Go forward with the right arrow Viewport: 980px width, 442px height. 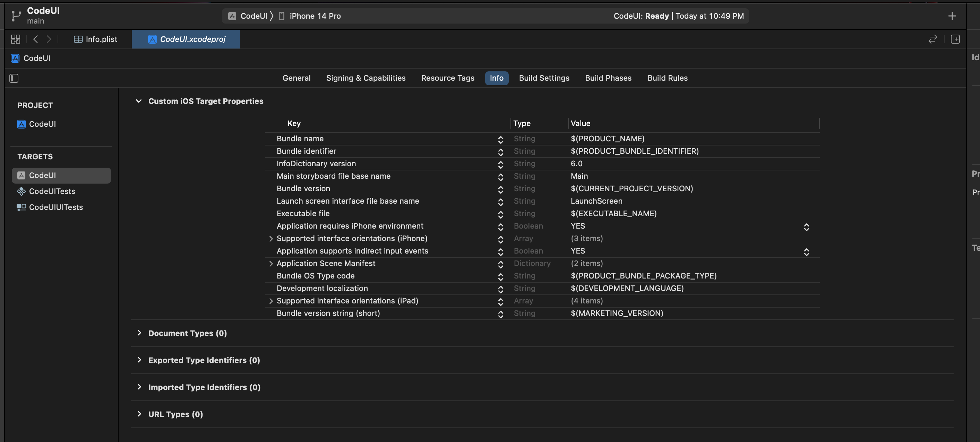click(x=49, y=39)
